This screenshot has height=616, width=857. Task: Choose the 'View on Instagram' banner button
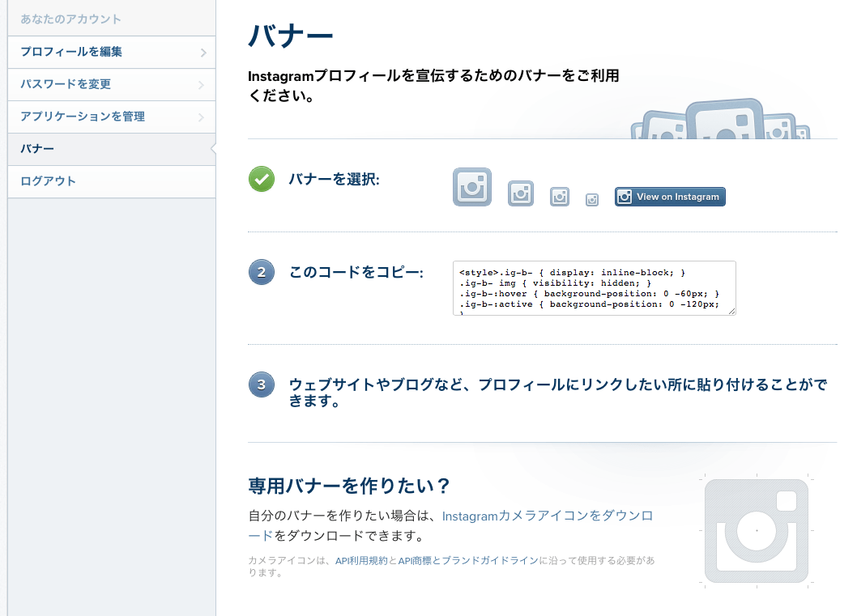pyautogui.click(x=670, y=197)
